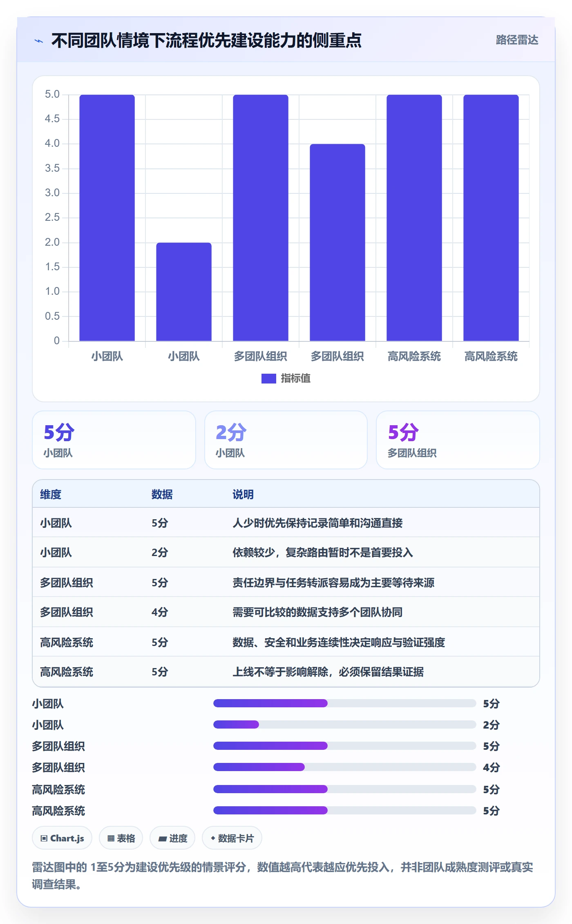Open the 5分 小团队 data card
The height and width of the screenshot is (924, 572).
coord(114,440)
